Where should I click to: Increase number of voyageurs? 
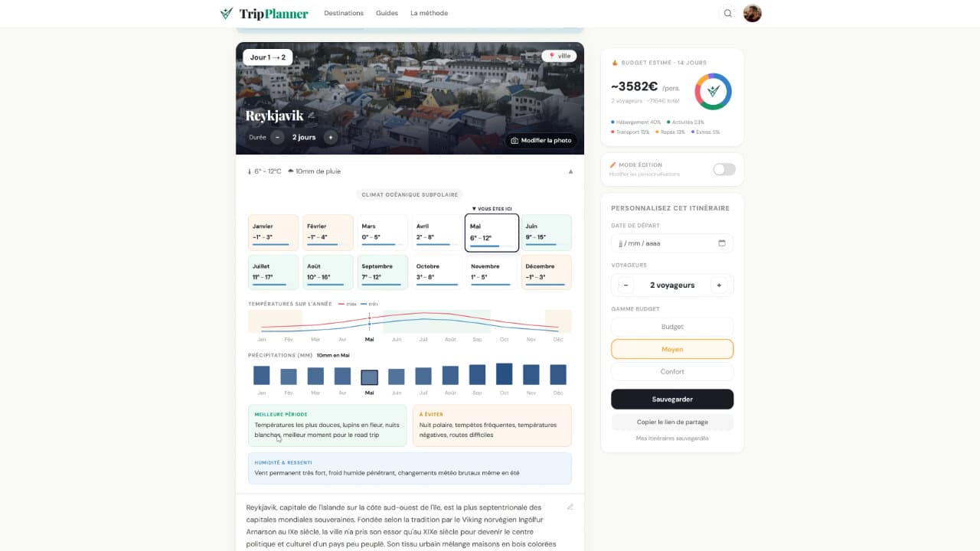click(x=719, y=285)
